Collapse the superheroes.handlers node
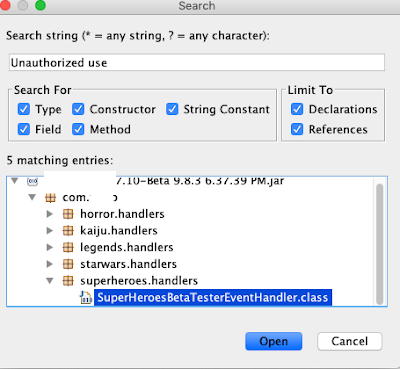The height and width of the screenshot is (369, 400). (x=50, y=281)
